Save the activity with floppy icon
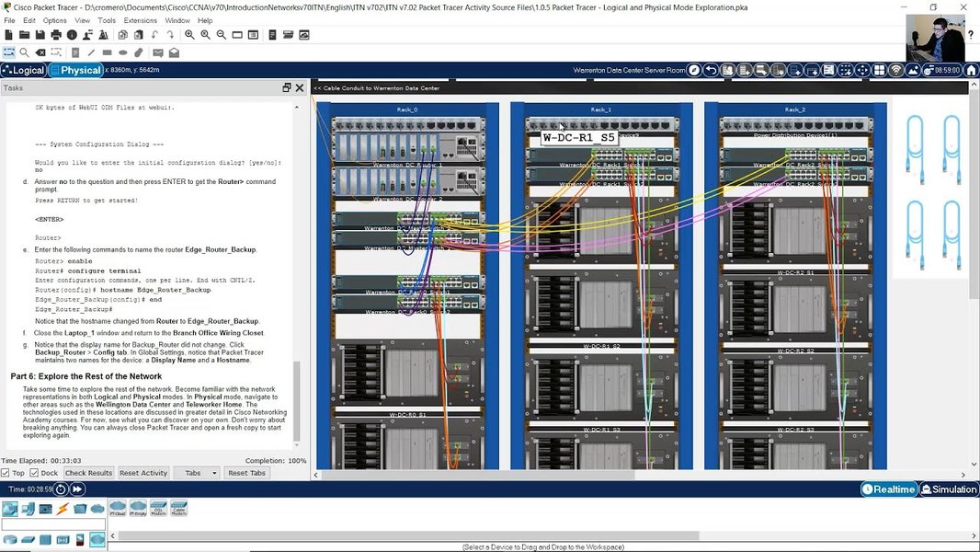 (x=40, y=35)
